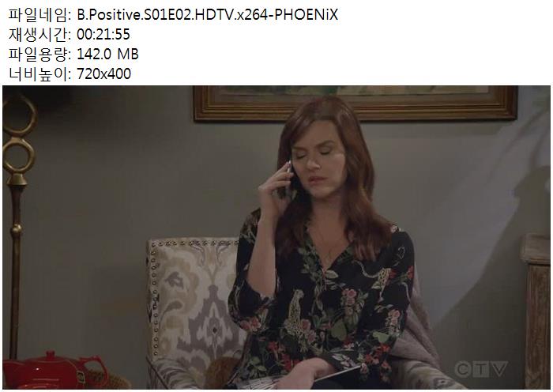Viewport: 553px width, 392px height.
Task: Select the filename text B.Positive.S01E02.HDTV.x264-PHOENiX
Action: click(207, 15)
